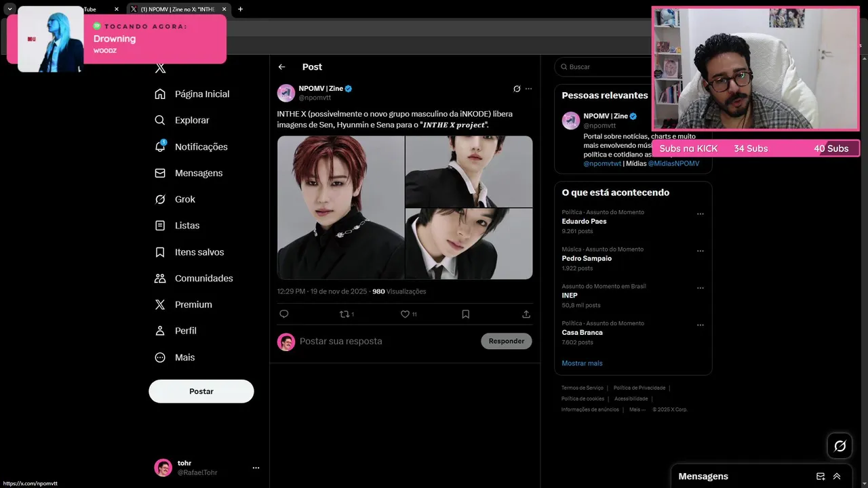Open Grok from the sidebar
Image resolution: width=868 pixels, height=488 pixels.
click(176, 199)
